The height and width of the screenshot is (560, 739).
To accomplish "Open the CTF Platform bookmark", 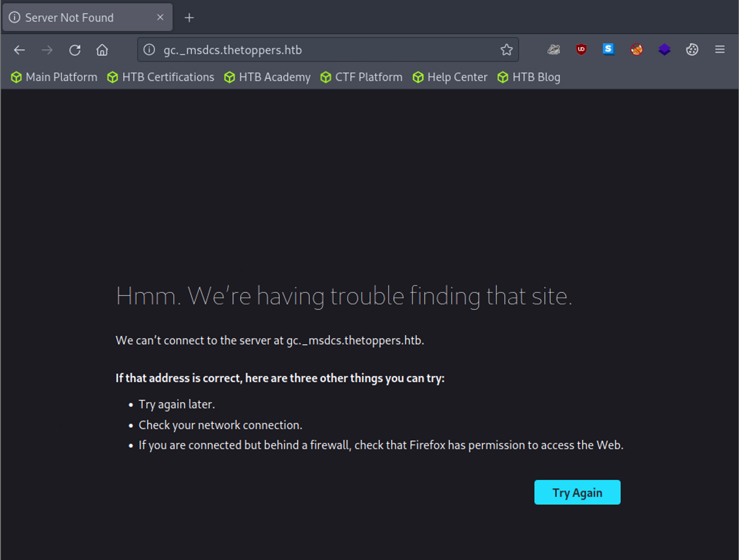I will (x=361, y=77).
